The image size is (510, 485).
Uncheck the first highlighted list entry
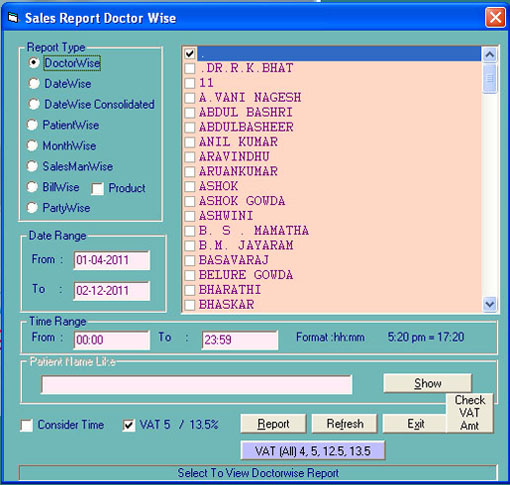[x=190, y=53]
